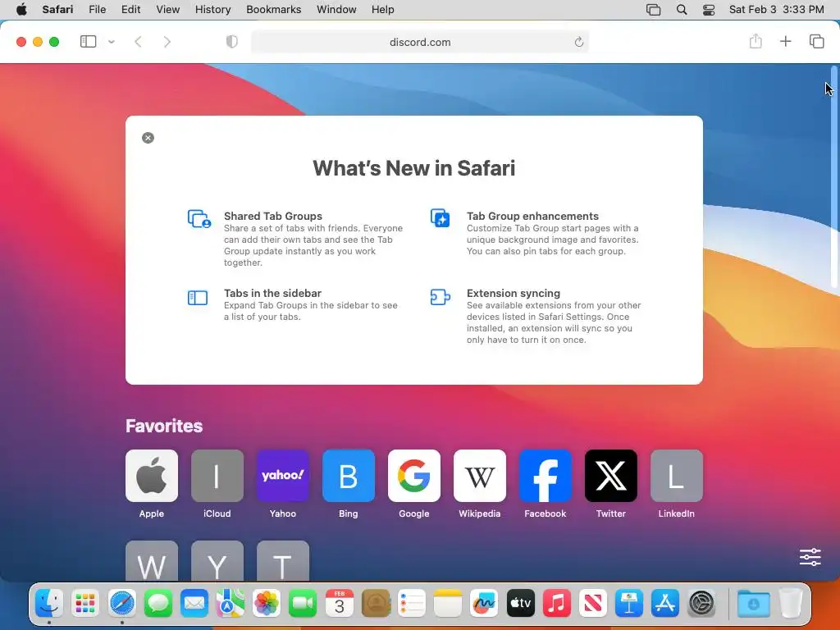Open System Settings from the Dock
840x630 pixels.
click(x=702, y=604)
